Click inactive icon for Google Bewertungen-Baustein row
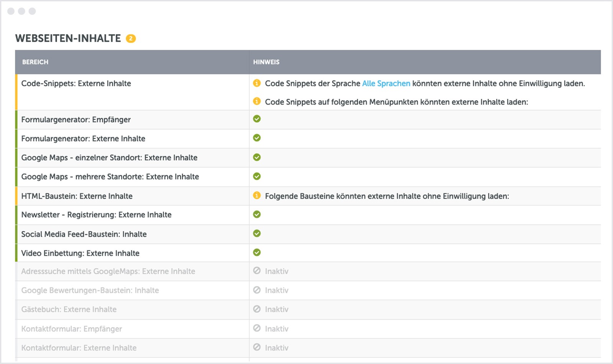 (x=257, y=290)
